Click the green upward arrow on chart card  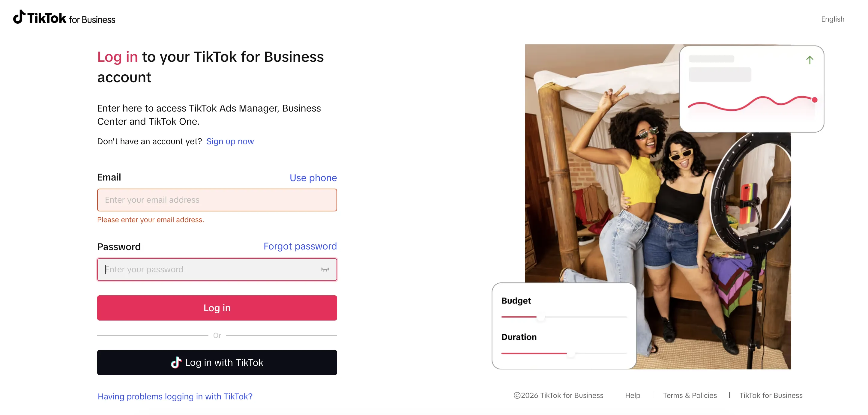coord(810,60)
